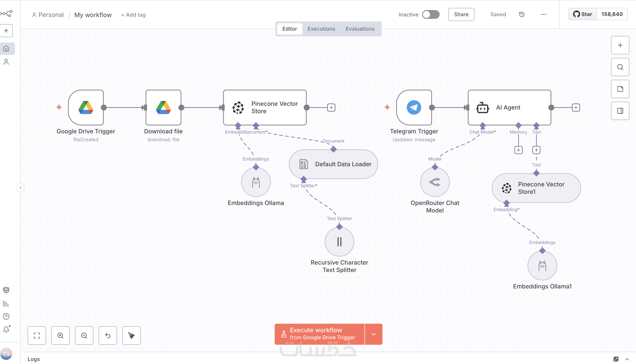Screen dimensions: 636x364
Task: Switch to the Executions tab
Action: 321,29
